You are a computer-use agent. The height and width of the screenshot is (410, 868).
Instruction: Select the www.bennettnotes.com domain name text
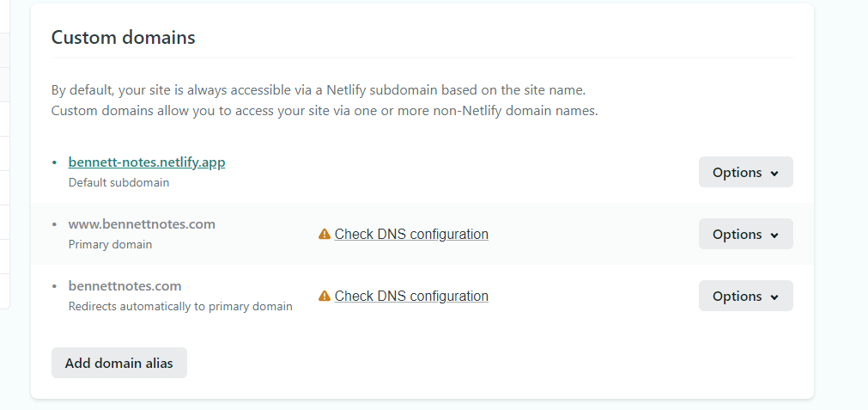(142, 224)
